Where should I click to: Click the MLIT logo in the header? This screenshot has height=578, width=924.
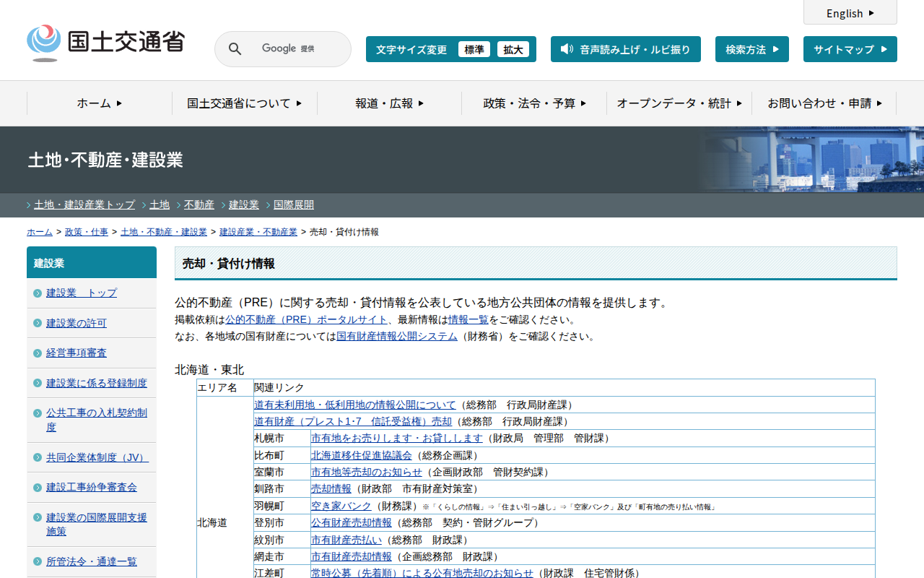(x=105, y=43)
